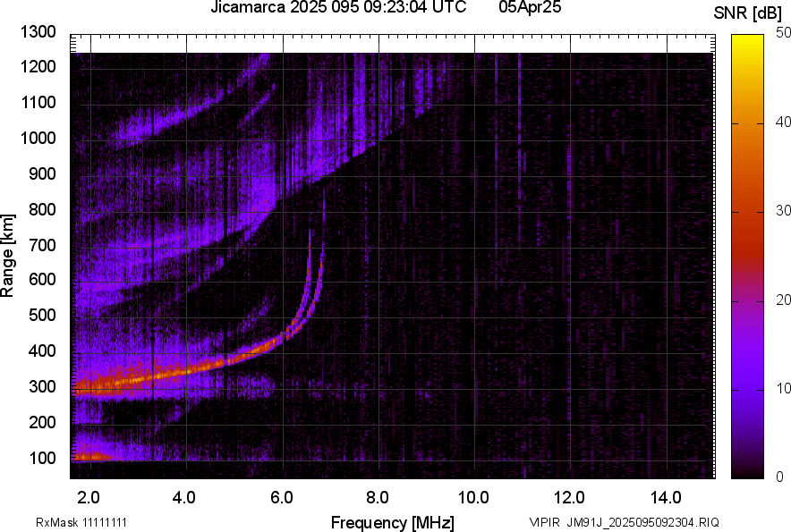Click the range tick label '800'

tap(42, 209)
